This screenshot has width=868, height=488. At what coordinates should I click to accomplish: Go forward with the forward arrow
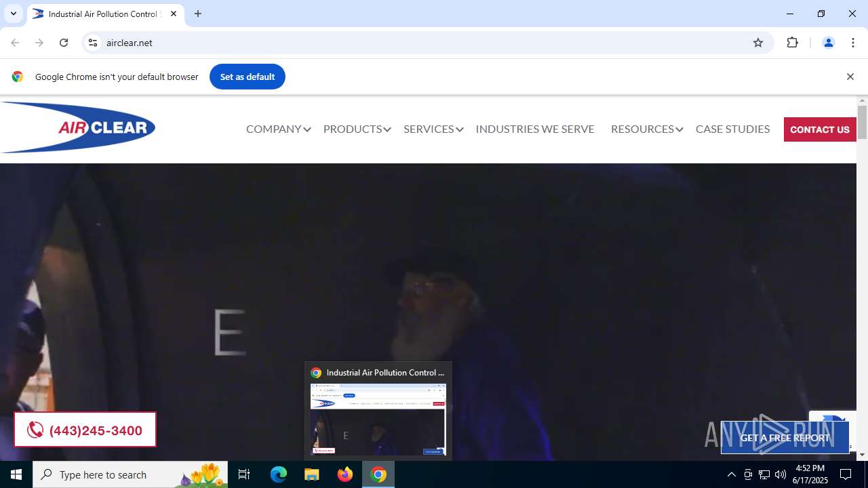[39, 43]
